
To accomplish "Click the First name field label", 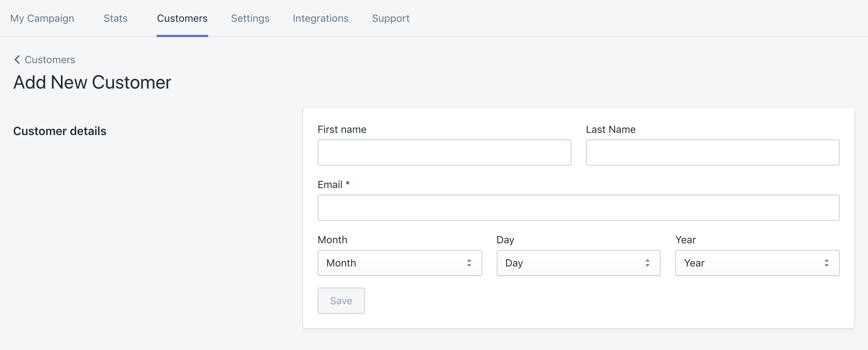I will 342,129.
